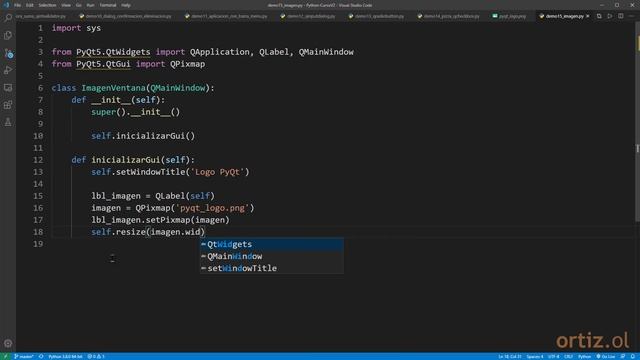The width and height of the screenshot is (640, 360).
Task: Open the File menu
Action: [17, 5]
